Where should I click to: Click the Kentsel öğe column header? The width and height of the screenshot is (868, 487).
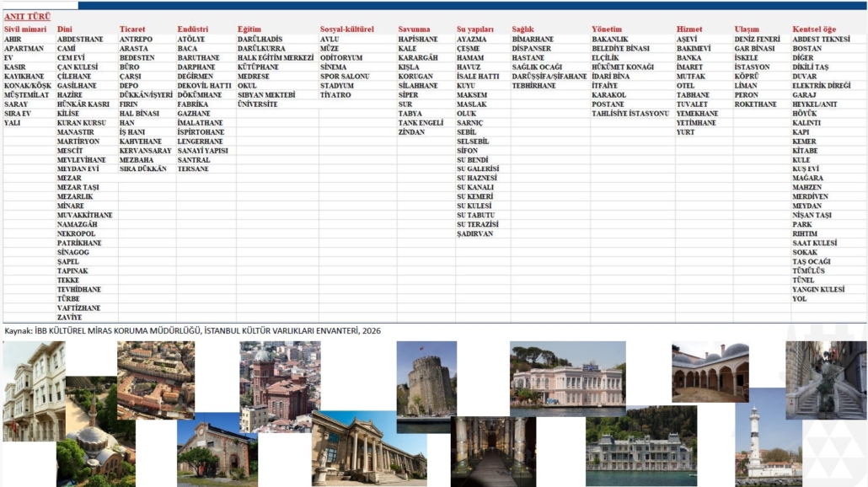(x=814, y=29)
